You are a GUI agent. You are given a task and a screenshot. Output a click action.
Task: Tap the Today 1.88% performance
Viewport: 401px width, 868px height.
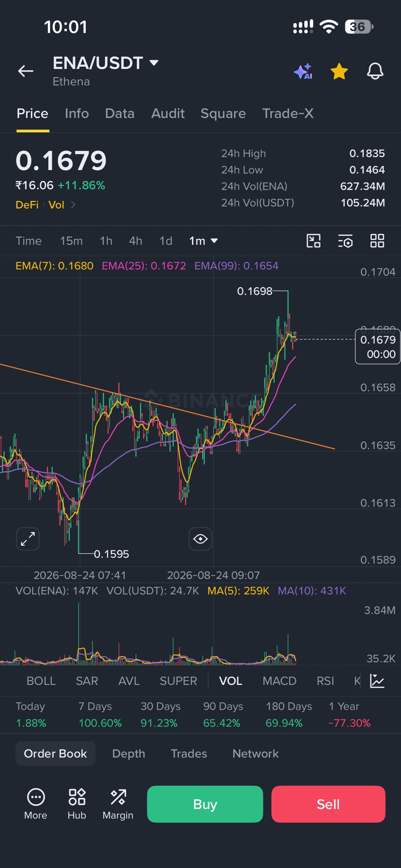31,714
